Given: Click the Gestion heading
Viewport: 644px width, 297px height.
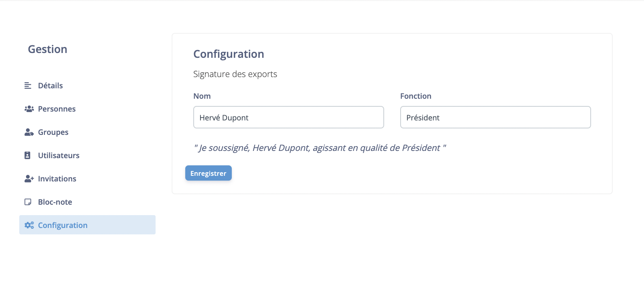Looking at the screenshot, I should coord(47,49).
